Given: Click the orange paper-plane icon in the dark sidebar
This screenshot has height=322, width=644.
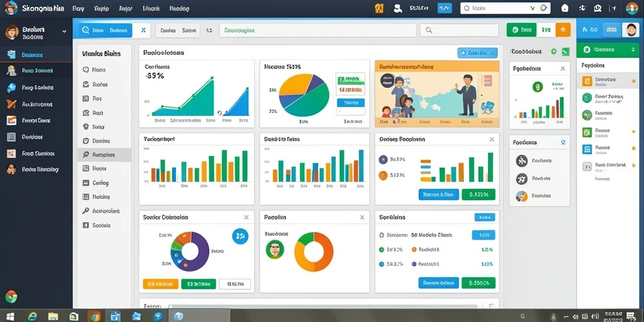Looking at the screenshot, I should [11, 104].
